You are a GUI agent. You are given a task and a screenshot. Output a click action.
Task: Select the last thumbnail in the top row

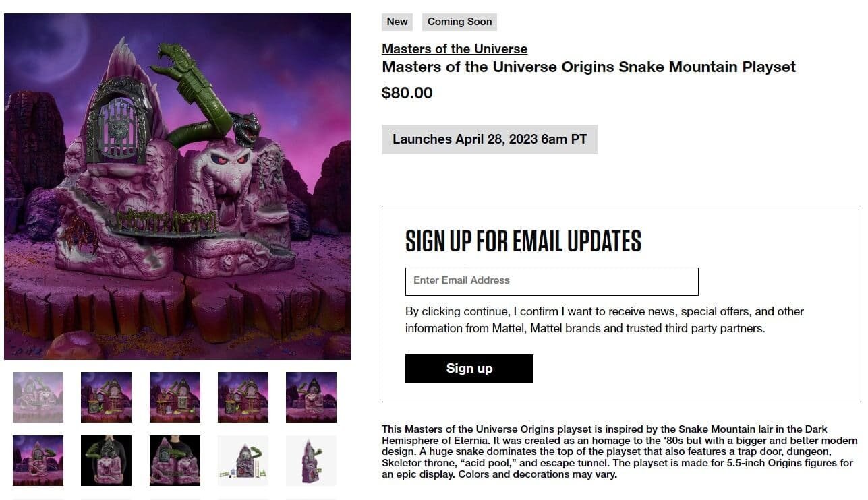point(311,397)
